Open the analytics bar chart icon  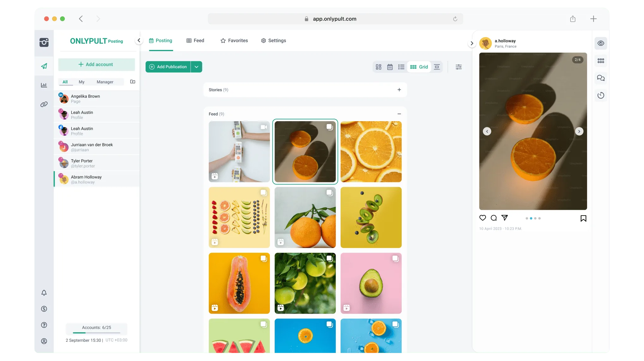(44, 85)
